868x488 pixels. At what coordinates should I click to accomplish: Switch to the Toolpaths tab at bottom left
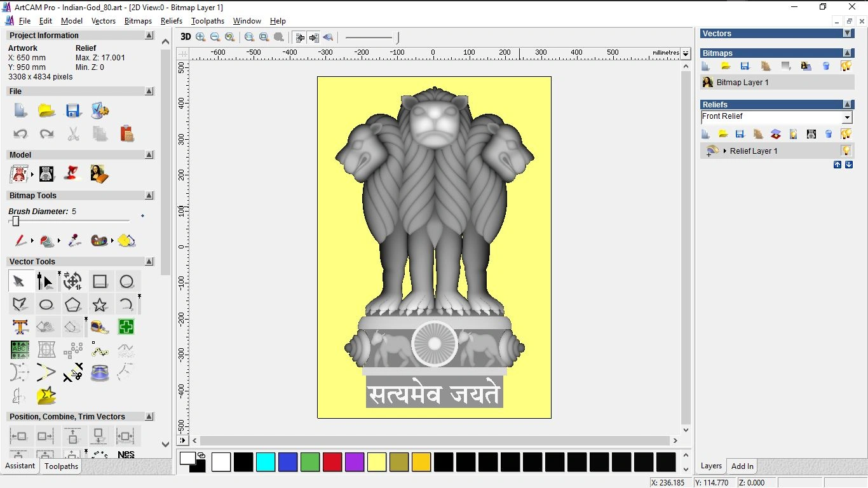click(x=61, y=466)
